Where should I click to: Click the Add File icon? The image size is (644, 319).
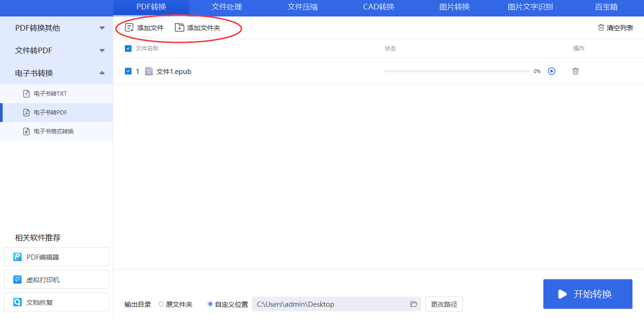pyautogui.click(x=129, y=28)
